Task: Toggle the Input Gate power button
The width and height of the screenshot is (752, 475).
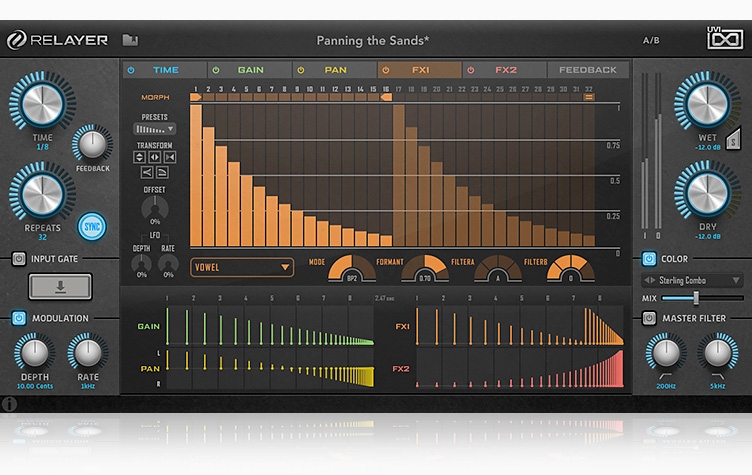Action: 19,259
